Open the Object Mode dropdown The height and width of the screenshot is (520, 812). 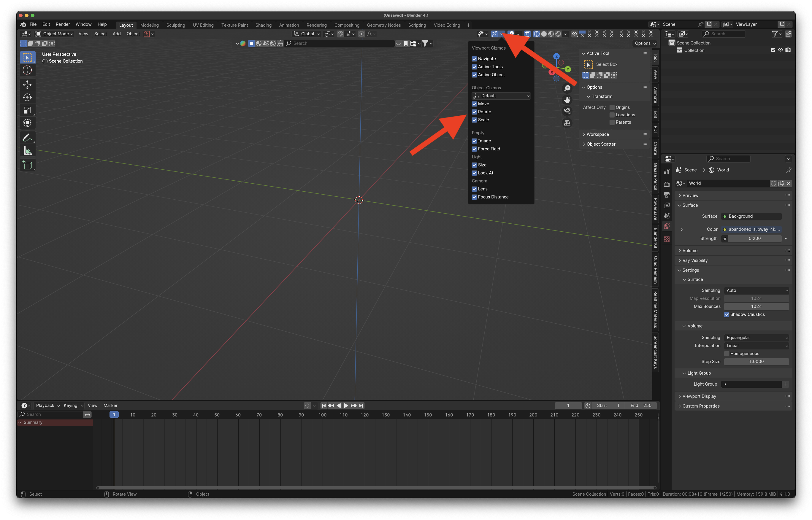click(x=54, y=34)
